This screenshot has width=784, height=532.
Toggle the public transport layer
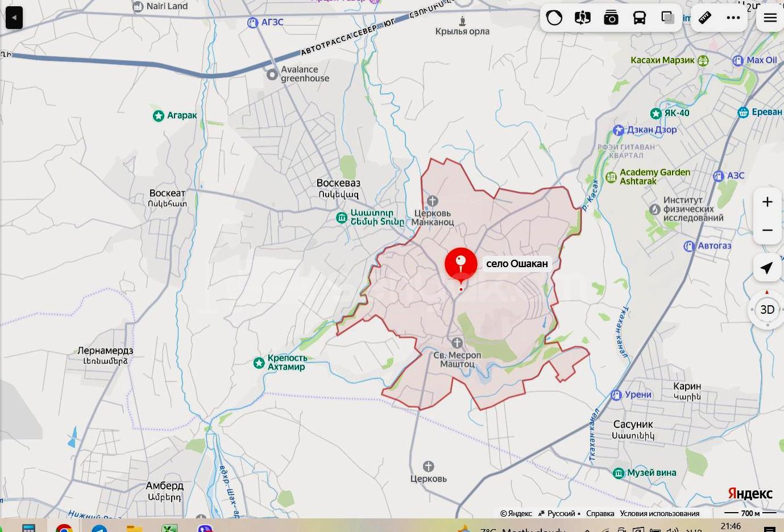(639, 18)
